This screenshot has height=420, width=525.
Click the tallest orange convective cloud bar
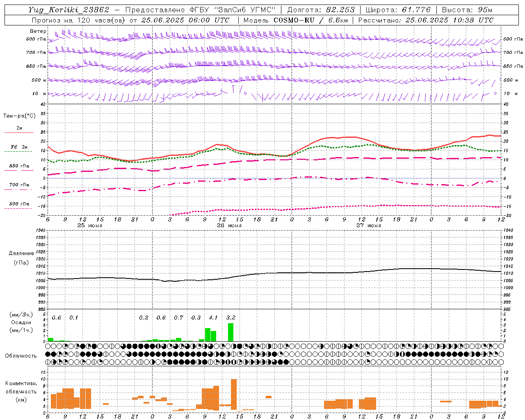(x=234, y=394)
